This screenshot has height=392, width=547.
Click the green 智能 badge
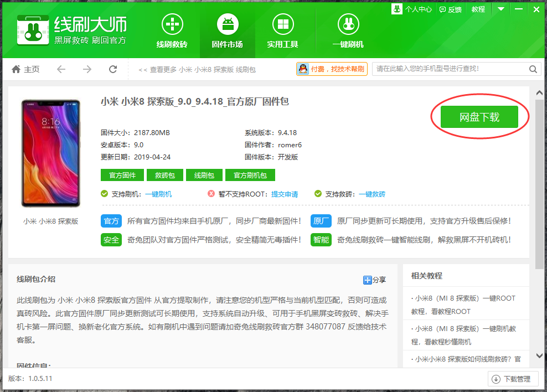coord(321,240)
